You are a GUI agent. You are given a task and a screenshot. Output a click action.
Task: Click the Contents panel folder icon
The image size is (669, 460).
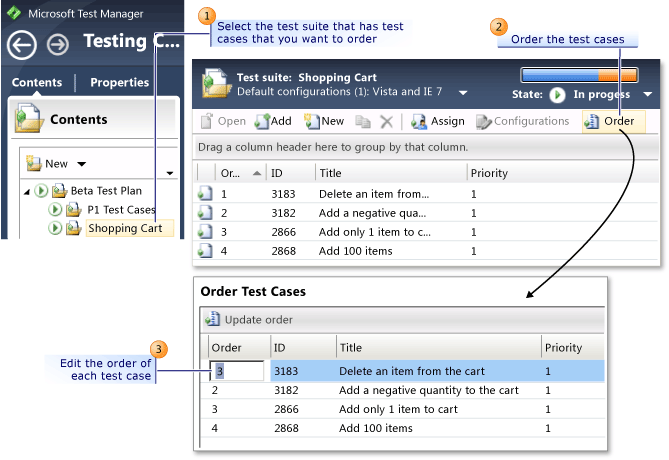pos(29,118)
